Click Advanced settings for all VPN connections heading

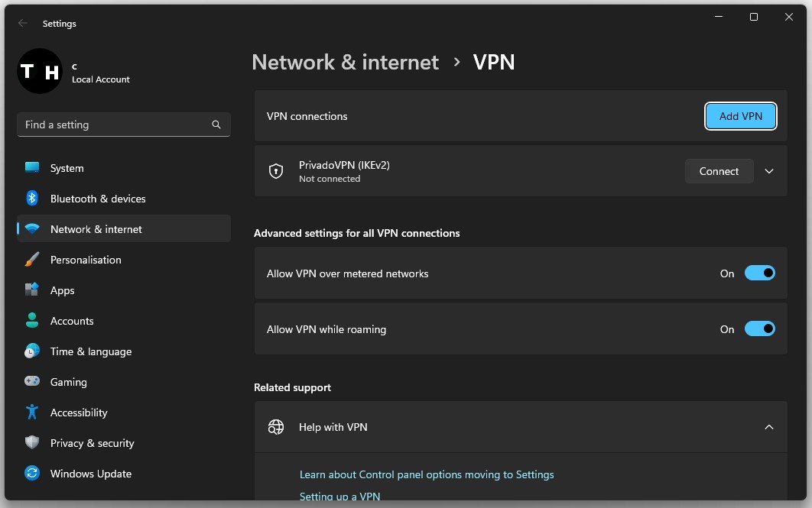357,233
